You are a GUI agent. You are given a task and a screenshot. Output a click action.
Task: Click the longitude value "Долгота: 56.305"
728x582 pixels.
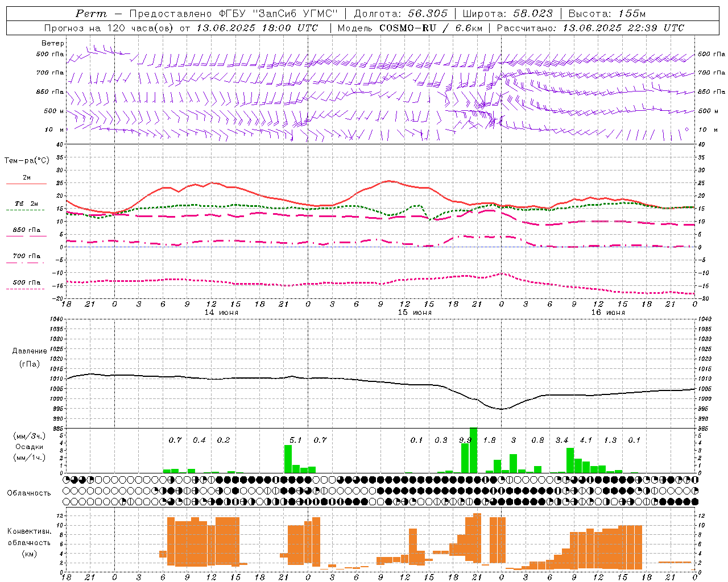[400, 14]
